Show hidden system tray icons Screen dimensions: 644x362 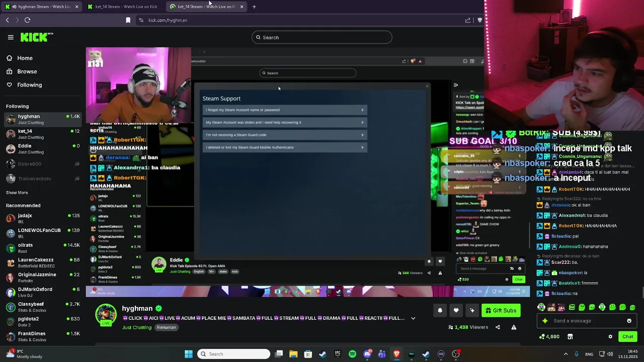pyautogui.click(x=566, y=354)
